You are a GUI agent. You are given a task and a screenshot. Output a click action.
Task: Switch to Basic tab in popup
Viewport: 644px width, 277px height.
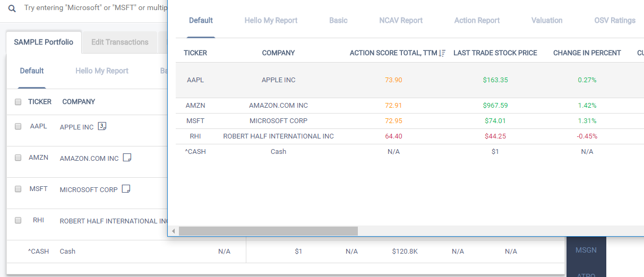click(x=338, y=20)
